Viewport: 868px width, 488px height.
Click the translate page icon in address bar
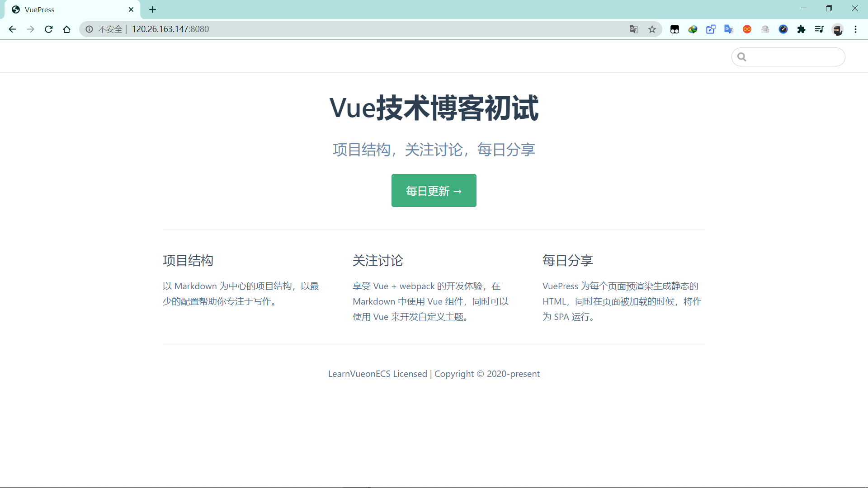pos(634,29)
